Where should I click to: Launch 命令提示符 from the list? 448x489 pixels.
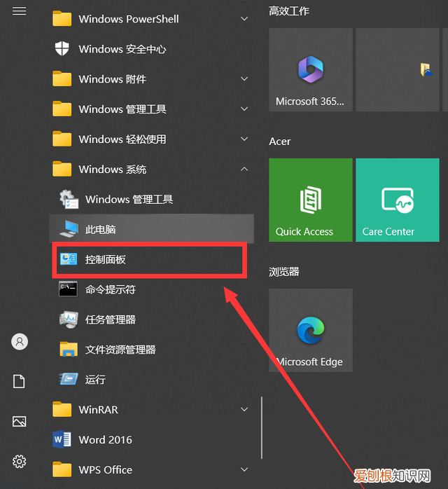151,289
